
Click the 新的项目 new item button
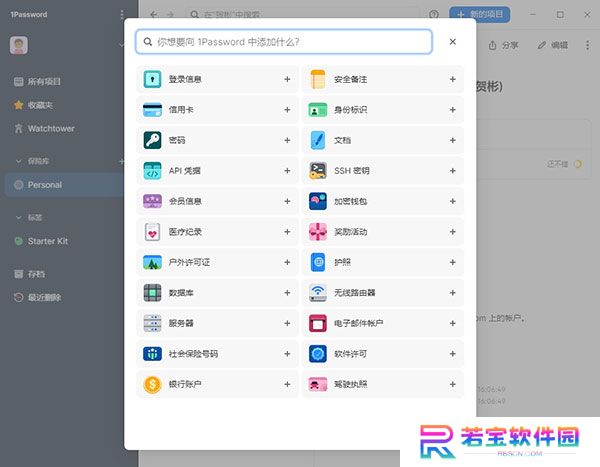click(479, 15)
